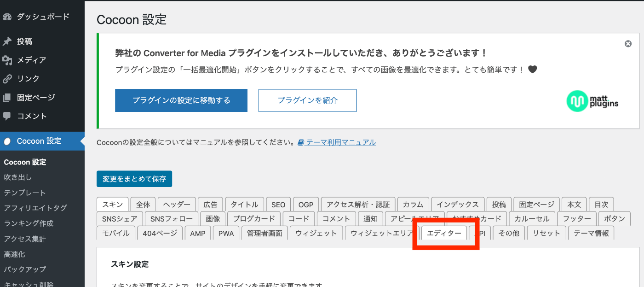Viewport: 644px width, 287px height.
Task: Switch to 管理者画面 tab
Action: [264, 233]
